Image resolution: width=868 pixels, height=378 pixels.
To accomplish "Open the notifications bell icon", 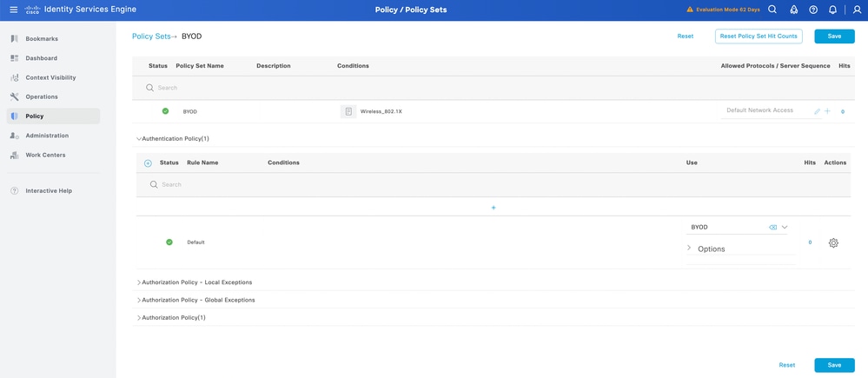I will pyautogui.click(x=832, y=10).
